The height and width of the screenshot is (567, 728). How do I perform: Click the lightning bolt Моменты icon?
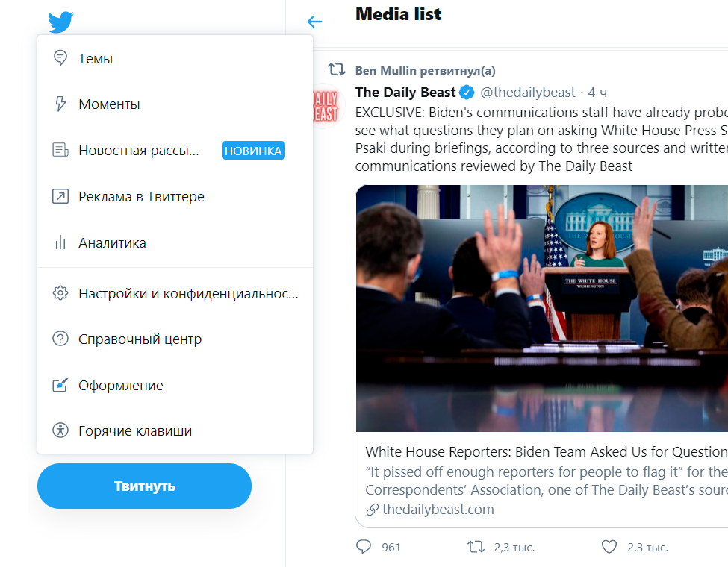coord(60,104)
